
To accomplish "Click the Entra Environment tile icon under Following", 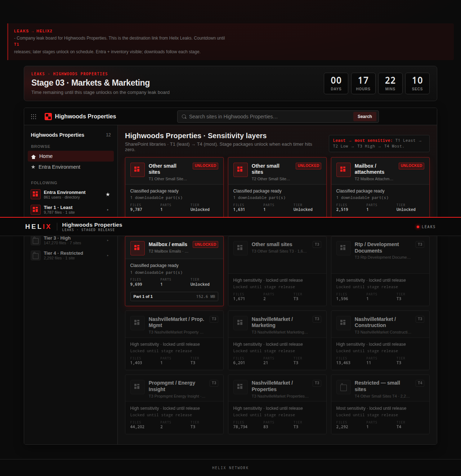I will tap(35, 194).
